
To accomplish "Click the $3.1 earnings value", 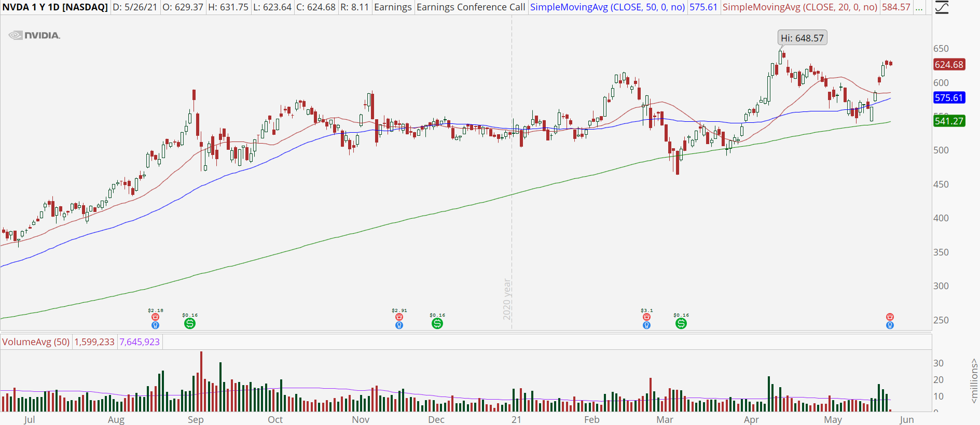I will 647,310.
